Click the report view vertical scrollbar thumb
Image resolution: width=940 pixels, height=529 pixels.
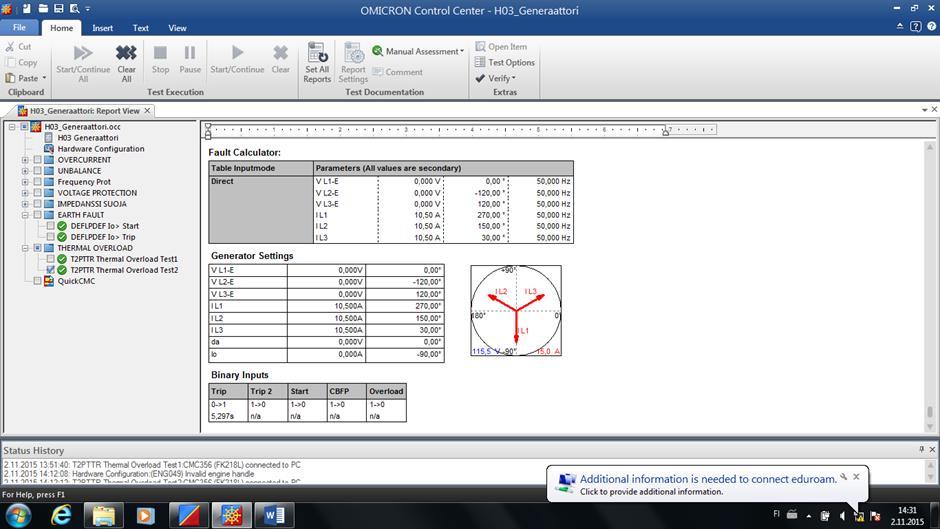pyautogui.click(x=930, y=412)
